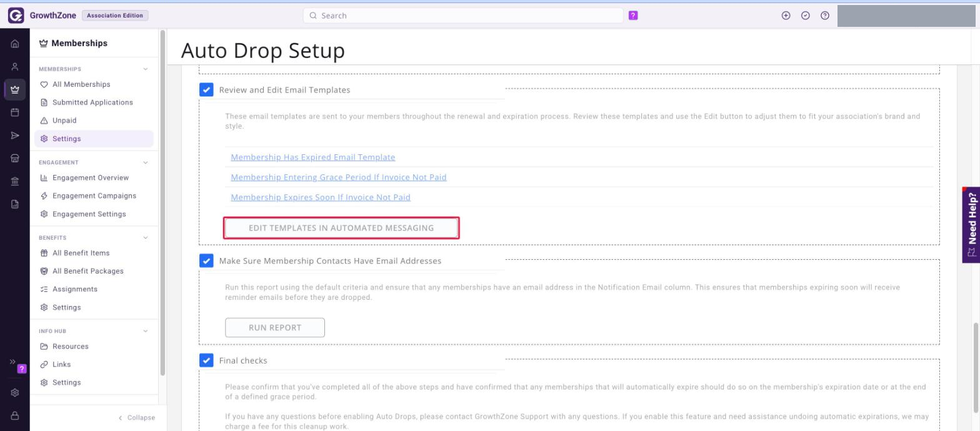This screenshot has height=431, width=980.
Task: Open Membership Entering Grace Period link
Action: coord(339,177)
